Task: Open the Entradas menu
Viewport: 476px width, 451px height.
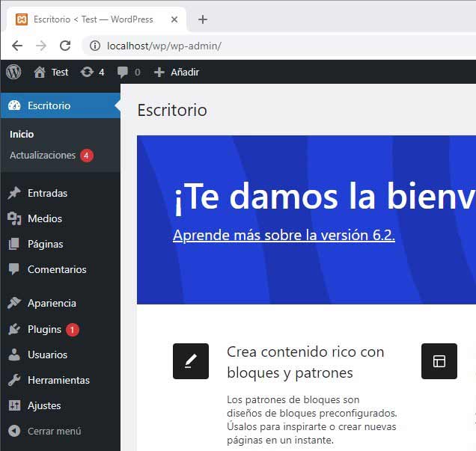Action: click(x=61, y=193)
